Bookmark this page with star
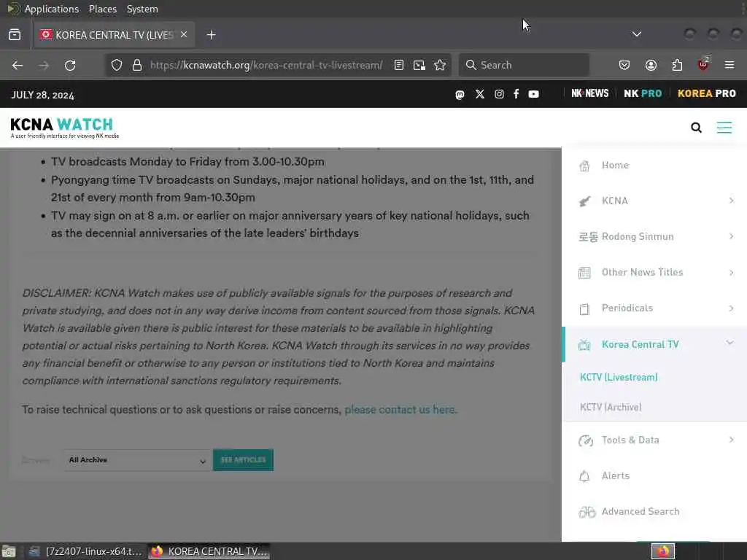Viewport: 747px width, 560px height. (440, 65)
